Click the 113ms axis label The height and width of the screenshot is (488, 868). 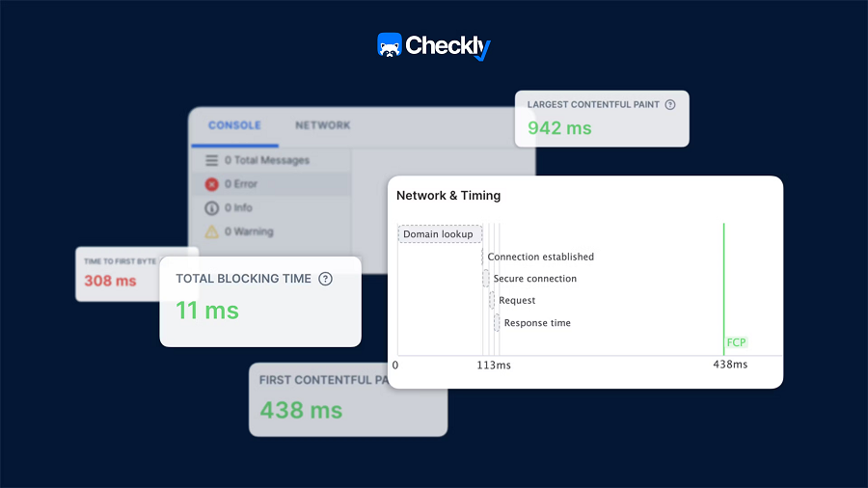tap(494, 366)
